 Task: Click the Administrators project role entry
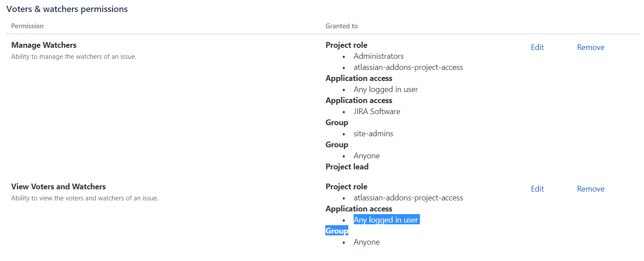point(378,56)
